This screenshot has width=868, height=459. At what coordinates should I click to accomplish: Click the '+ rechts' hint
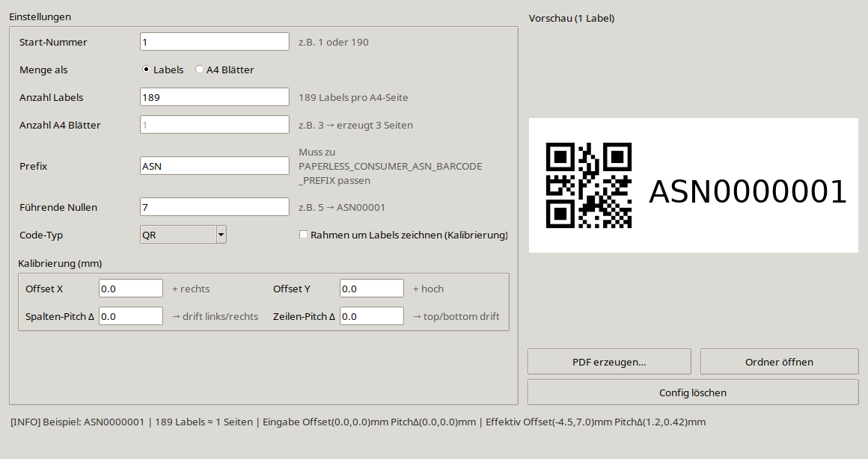coord(190,289)
